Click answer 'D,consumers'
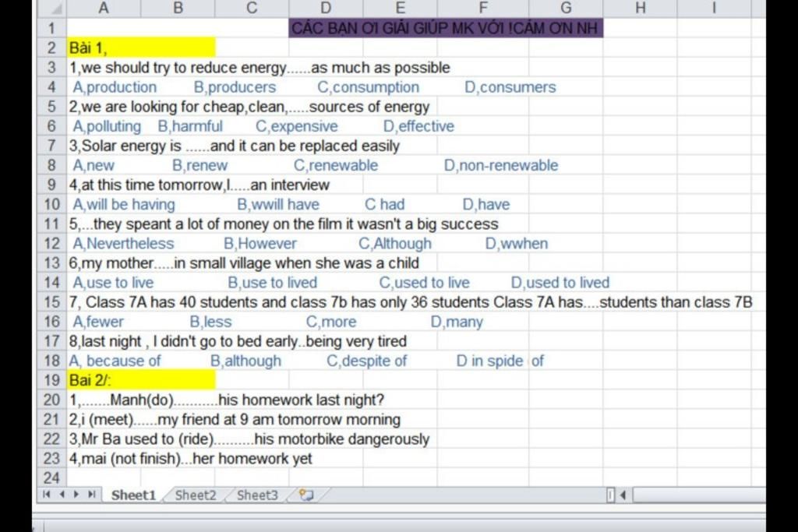The width and height of the screenshot is (798, 532). tap(510, 87)
